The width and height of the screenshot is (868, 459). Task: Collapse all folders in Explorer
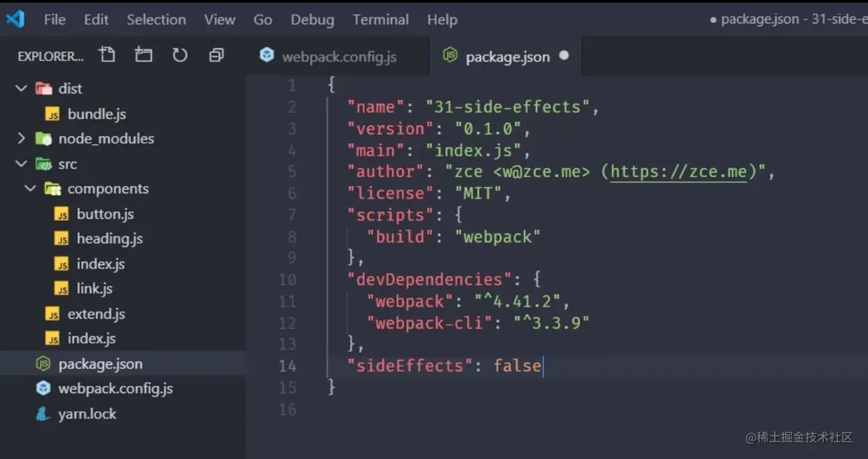click(216, 55)
